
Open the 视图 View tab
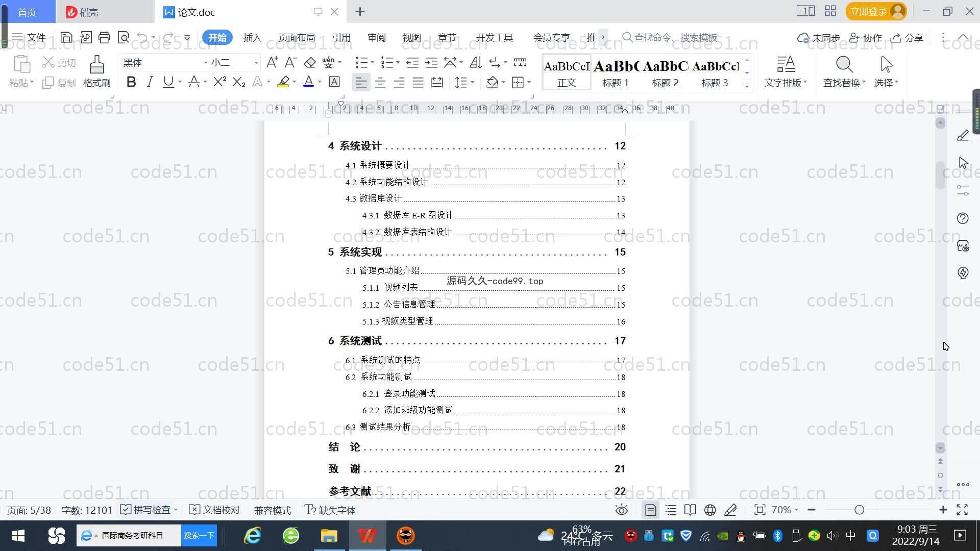tap(411, 37)
